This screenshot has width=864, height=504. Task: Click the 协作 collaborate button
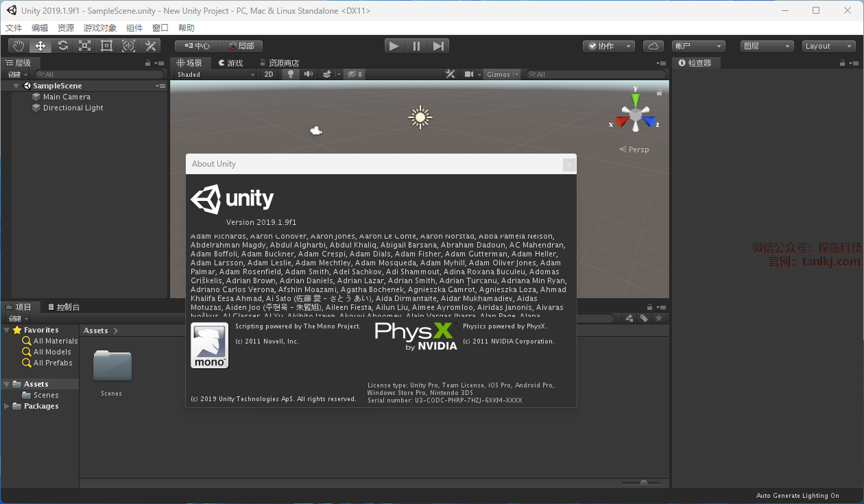(609, 46)
